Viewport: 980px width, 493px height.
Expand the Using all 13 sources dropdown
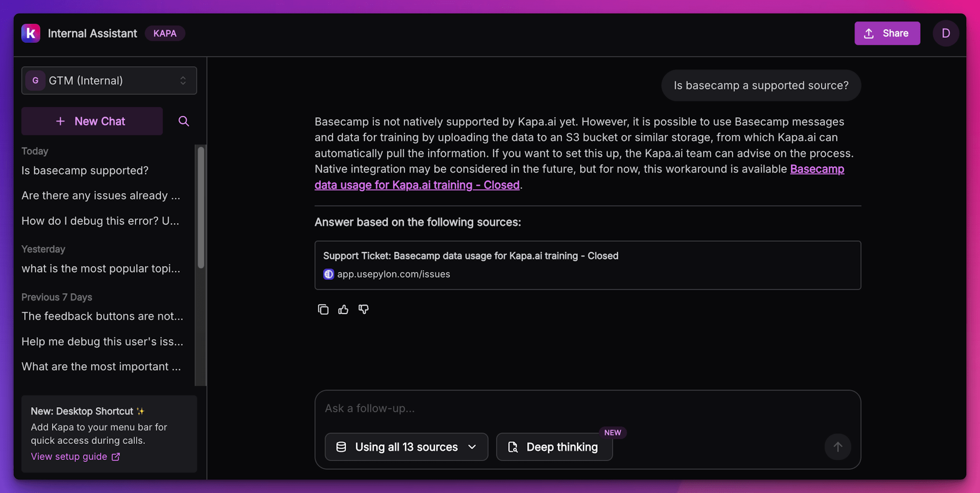pyautogui.click(x=406, y=447)
